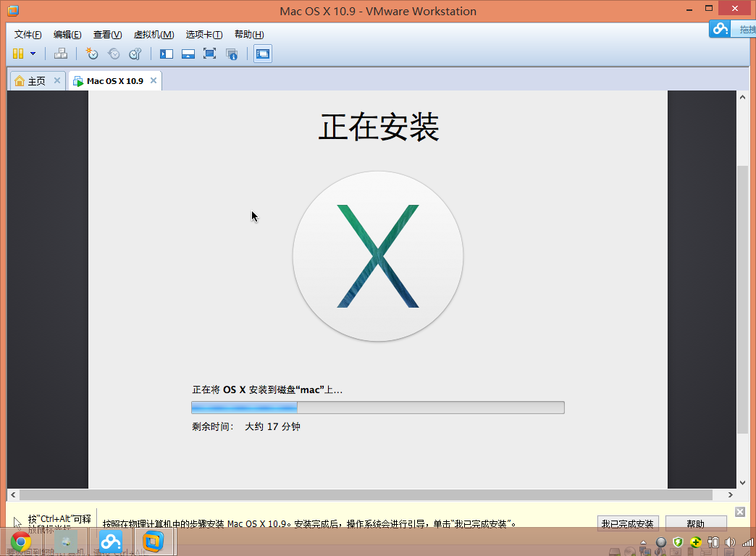Click the OS X installation progress bar
The height and width of the screenshot is (556, 756).
tap(378, 408)
